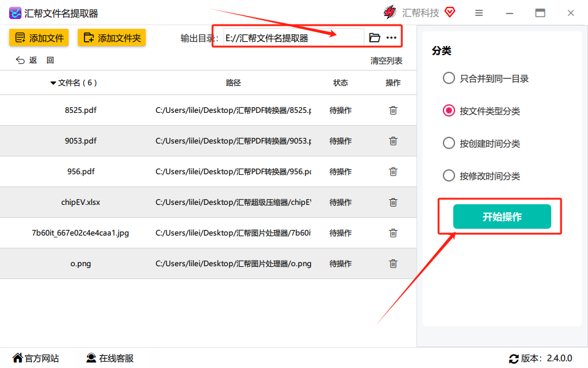The image size is (588, 368).
Task: Click the path cell of chipEV.xlsx
Action: pos(233,202)
